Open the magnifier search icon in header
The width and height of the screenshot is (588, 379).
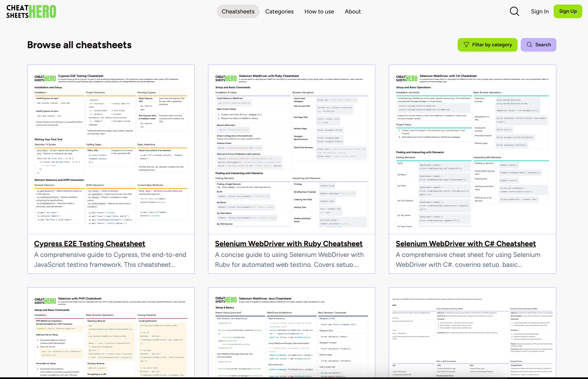click(514, 11)
